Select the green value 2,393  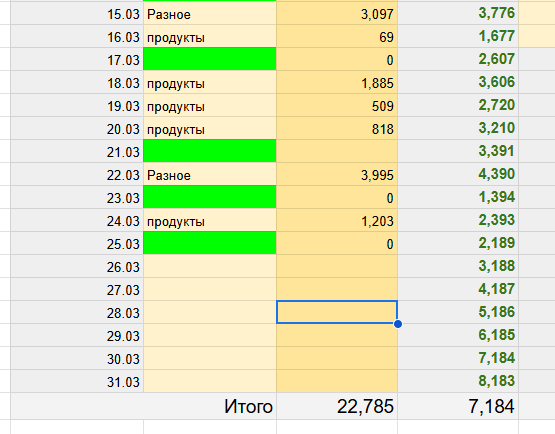point(458,221)
